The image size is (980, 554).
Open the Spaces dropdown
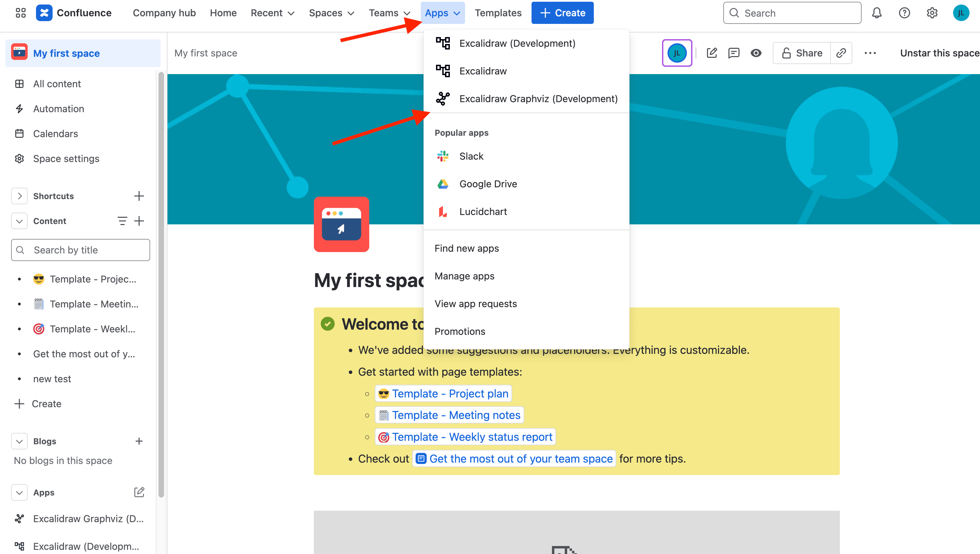coord(332,13)
